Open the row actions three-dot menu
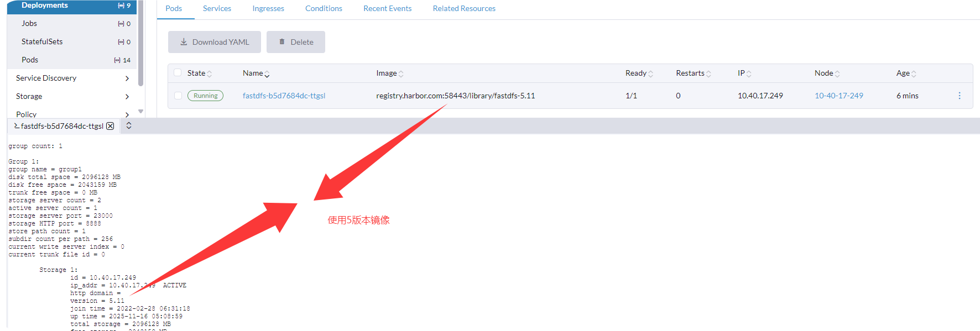The width and height of the screenshot is (980, 331). (960, 96)
